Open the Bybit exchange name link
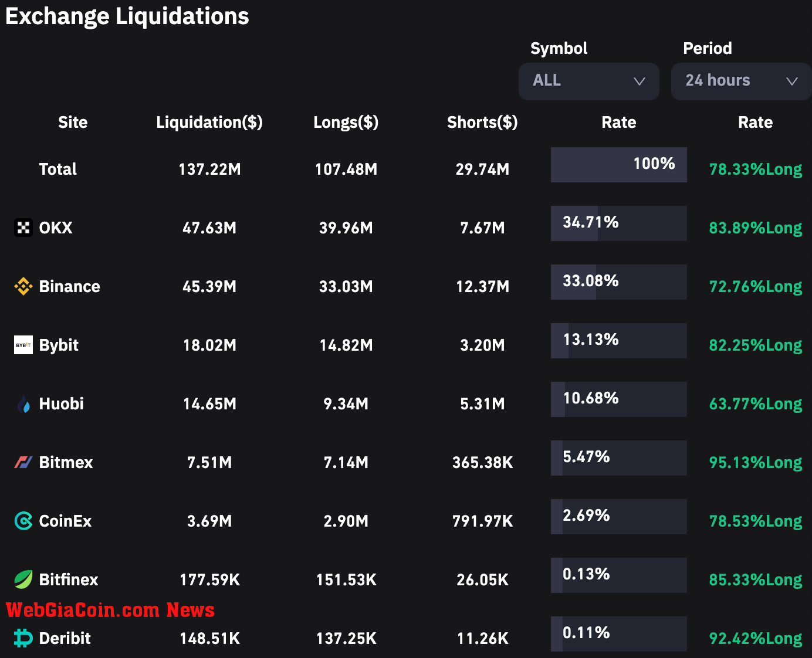 pos(59,345)
